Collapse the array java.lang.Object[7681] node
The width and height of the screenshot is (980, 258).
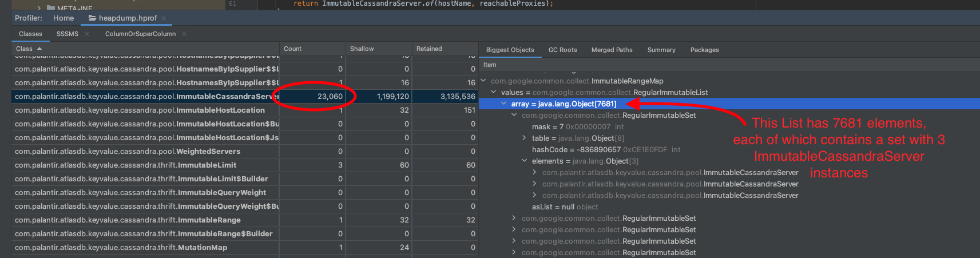click(x=504, y=104)
